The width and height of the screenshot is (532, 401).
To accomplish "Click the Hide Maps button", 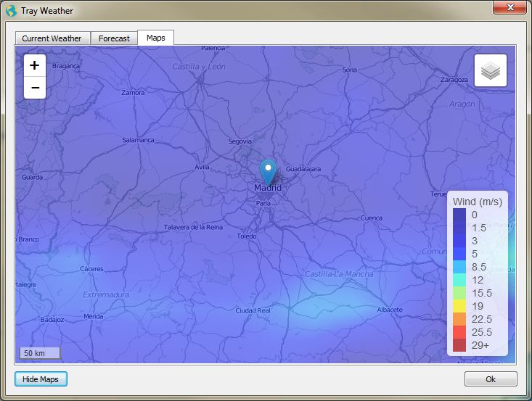I will [x=41, y=379].
